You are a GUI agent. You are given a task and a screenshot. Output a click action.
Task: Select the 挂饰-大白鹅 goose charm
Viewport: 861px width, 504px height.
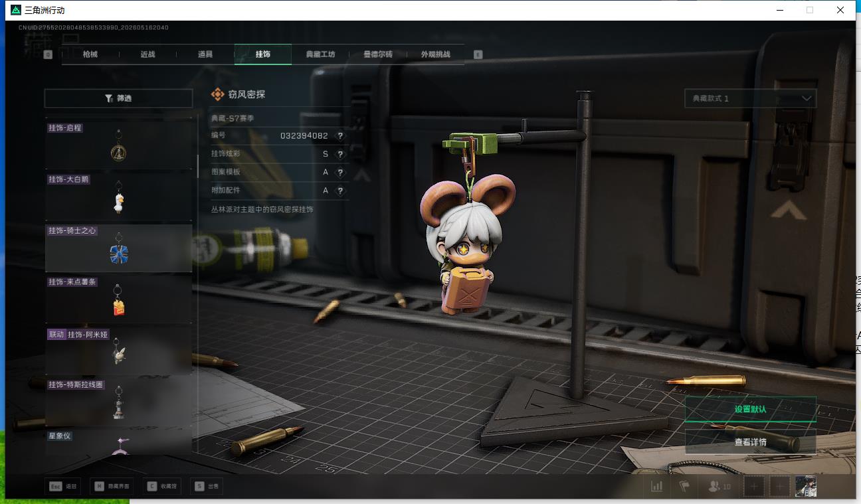[x=119, y=197]
